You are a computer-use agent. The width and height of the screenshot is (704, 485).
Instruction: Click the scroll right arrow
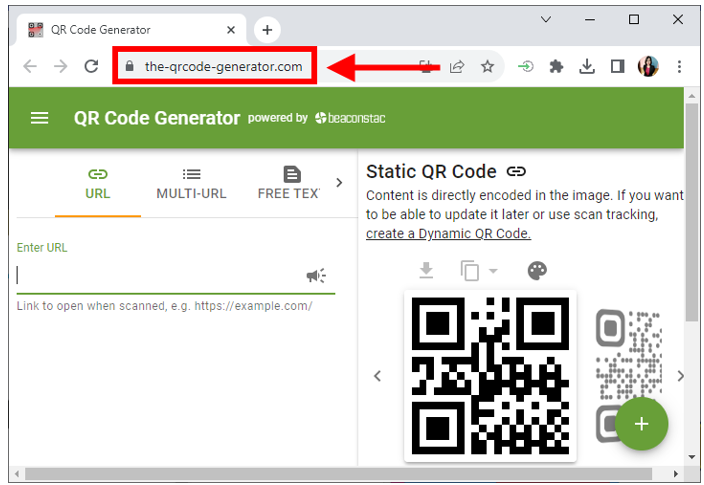(675, 474)
